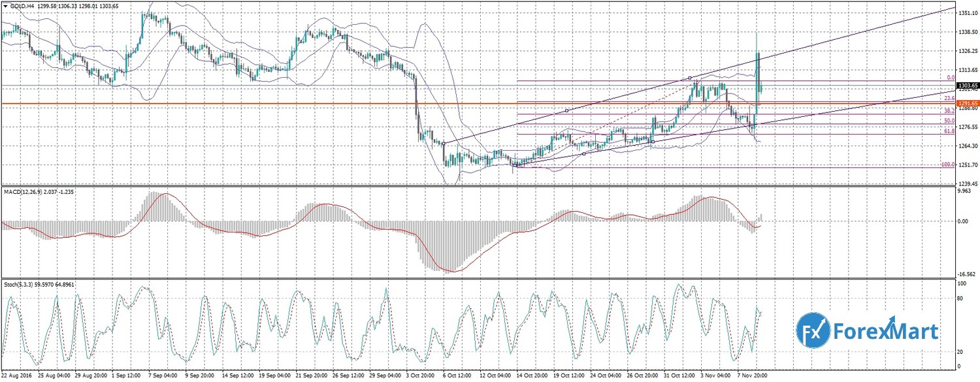
Task: Click the 1351.10 price on the scale
Action: pos(966,12)
